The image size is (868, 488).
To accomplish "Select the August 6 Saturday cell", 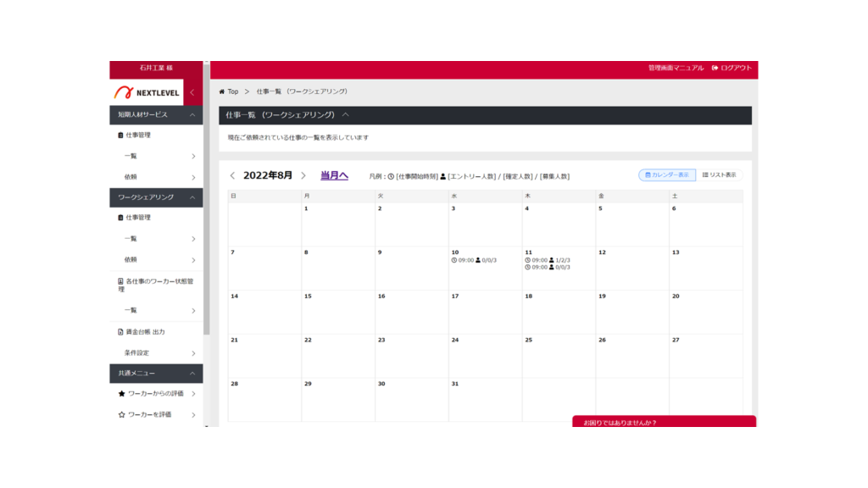I will point(706,225).
